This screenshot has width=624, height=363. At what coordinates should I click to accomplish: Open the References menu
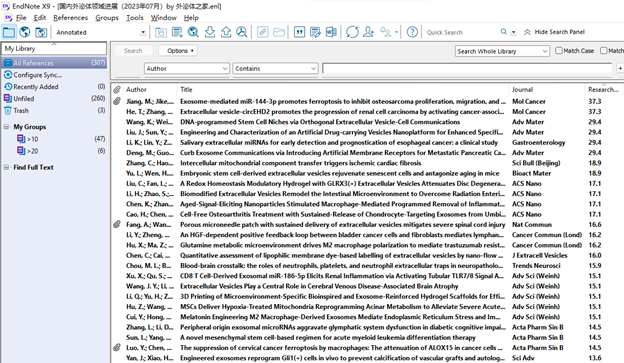click(70, 18)
